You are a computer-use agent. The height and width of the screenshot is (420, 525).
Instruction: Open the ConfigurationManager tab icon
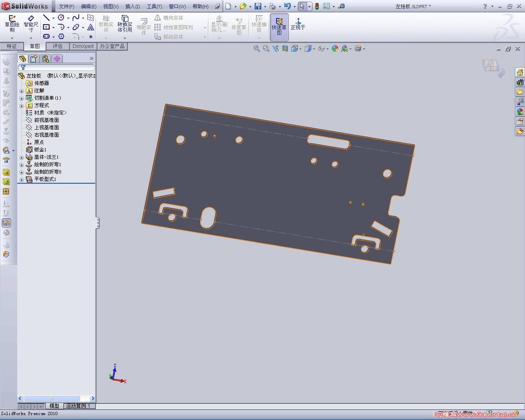point(46,59)
